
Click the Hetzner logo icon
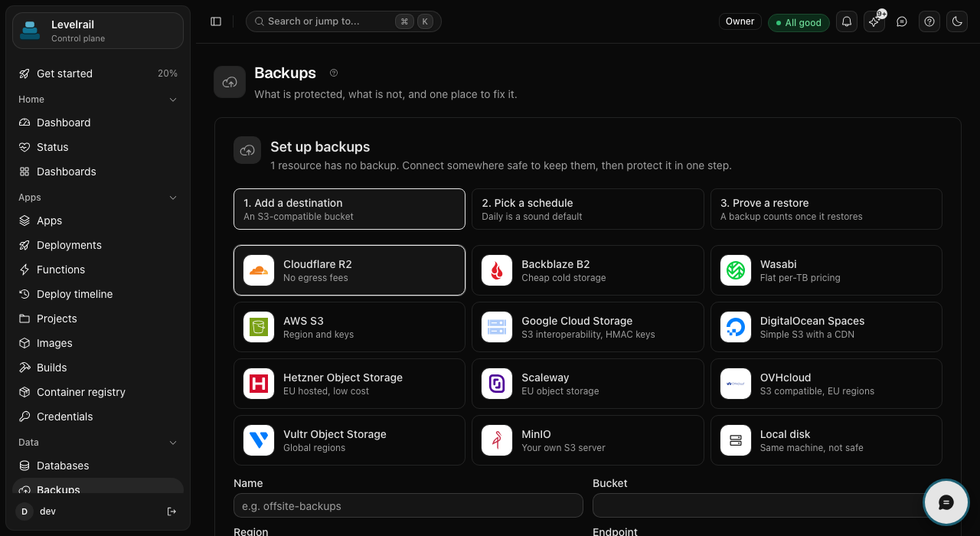(x=259, y=384)
